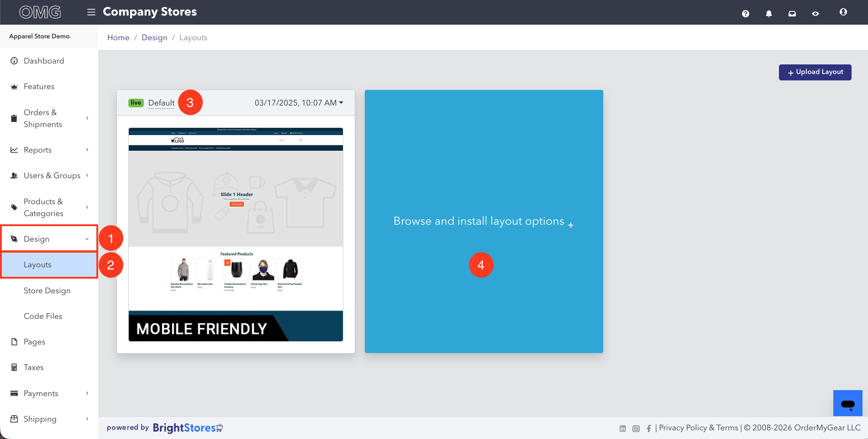Click the Orders & Shipments clipboard icon
This screenshot has height=439, width=868.
[x=14, y=118]
